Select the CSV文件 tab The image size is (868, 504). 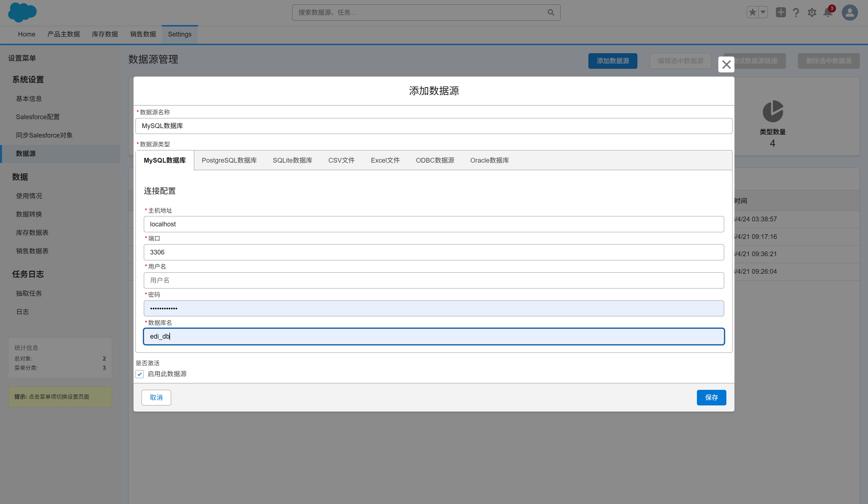tap(341, 160)
